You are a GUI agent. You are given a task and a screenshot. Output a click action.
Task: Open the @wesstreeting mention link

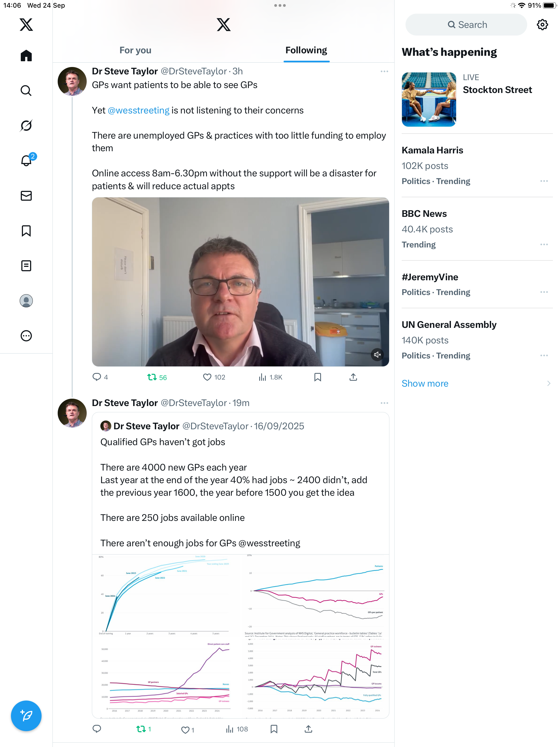coord(138,110)
